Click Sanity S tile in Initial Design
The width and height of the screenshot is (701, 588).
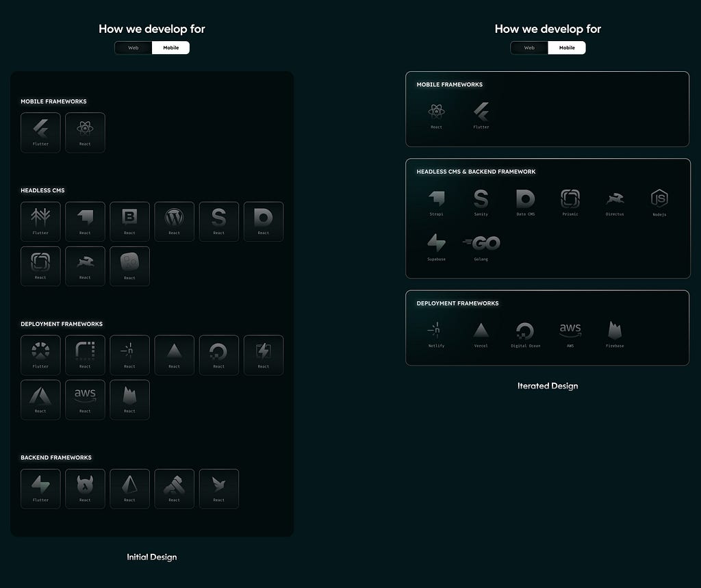219,221
